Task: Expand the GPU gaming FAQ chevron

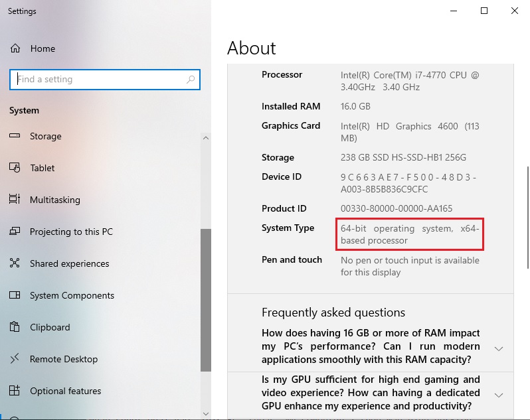Action: click(x=499, y=395)
